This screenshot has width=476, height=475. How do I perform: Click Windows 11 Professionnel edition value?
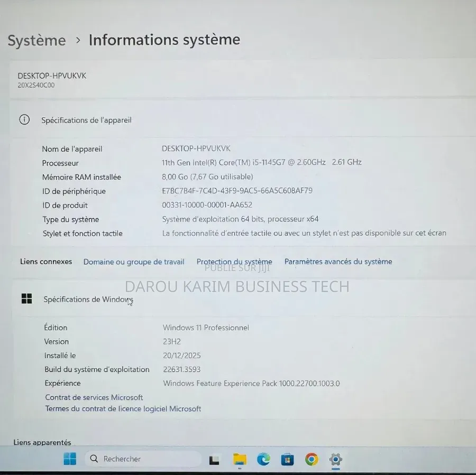click(206, 328)
